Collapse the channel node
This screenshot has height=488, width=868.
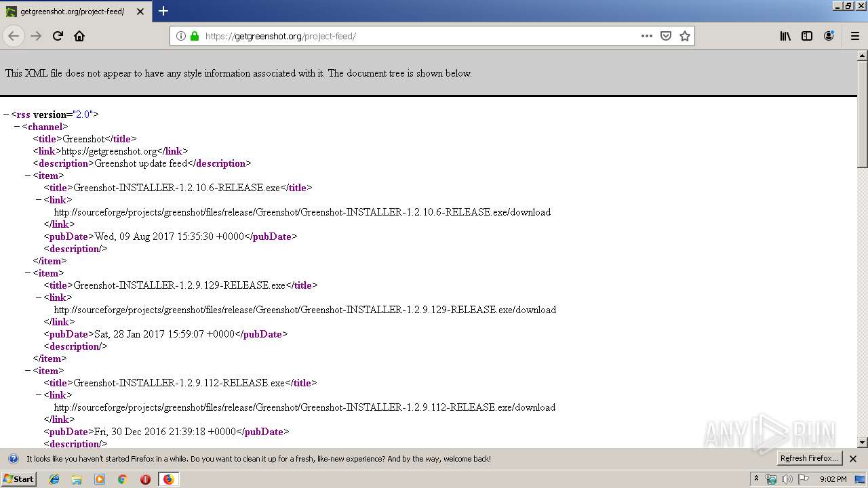(x=17, y=127)
